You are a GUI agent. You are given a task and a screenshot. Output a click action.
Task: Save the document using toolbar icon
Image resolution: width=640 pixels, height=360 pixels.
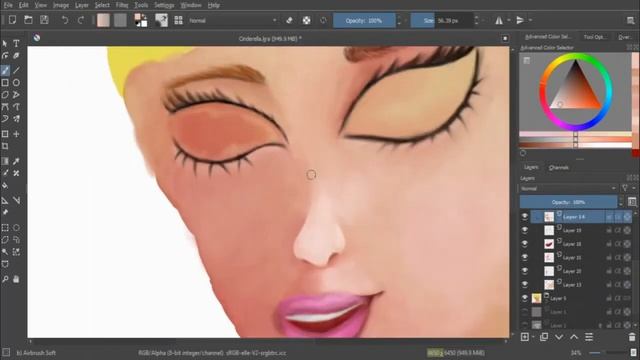click(x=44, y=20)
